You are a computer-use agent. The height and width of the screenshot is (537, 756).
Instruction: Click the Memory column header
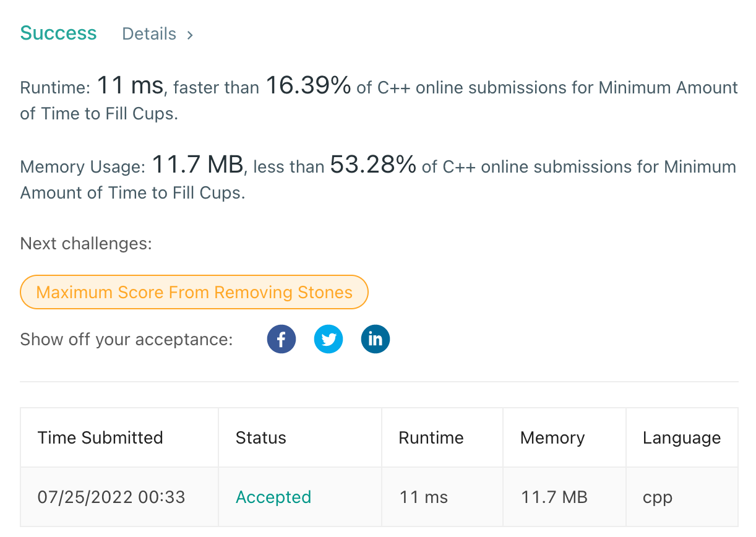552,437
